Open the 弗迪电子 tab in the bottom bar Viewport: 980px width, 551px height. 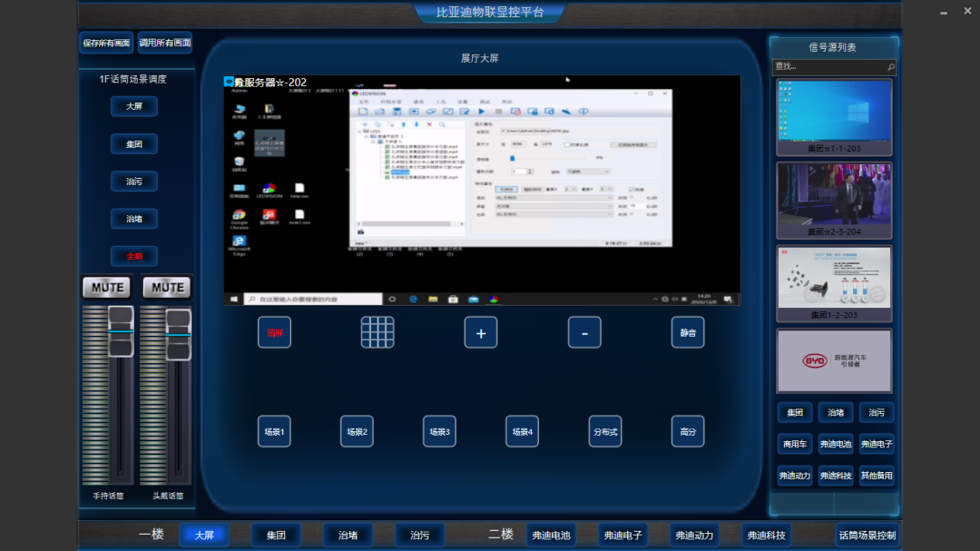(622, 535)
